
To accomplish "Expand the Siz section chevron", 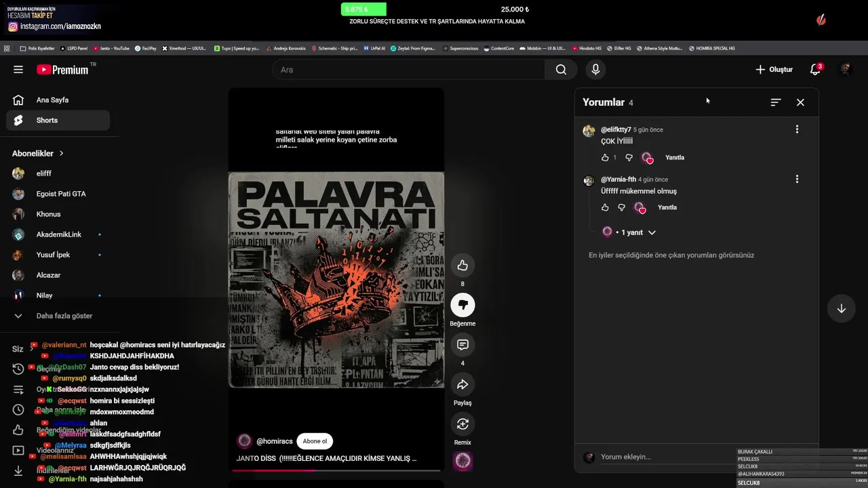I will [x=31, y=349].
